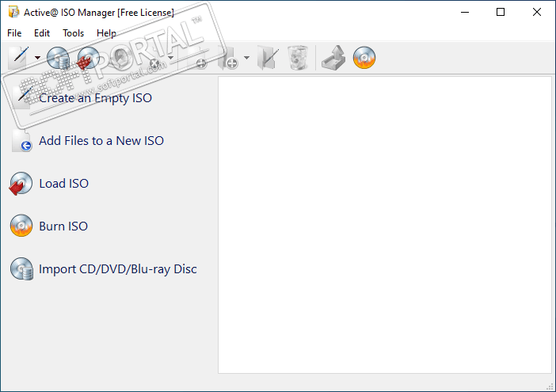This screenshot has height=392, width=556.
Task: Expand the dropdown arrow beside Add folder icon
Action: point(246,58)
